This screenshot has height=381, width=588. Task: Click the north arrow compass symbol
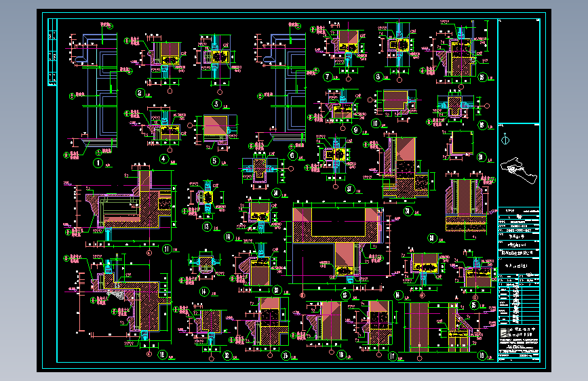point(505,140)
